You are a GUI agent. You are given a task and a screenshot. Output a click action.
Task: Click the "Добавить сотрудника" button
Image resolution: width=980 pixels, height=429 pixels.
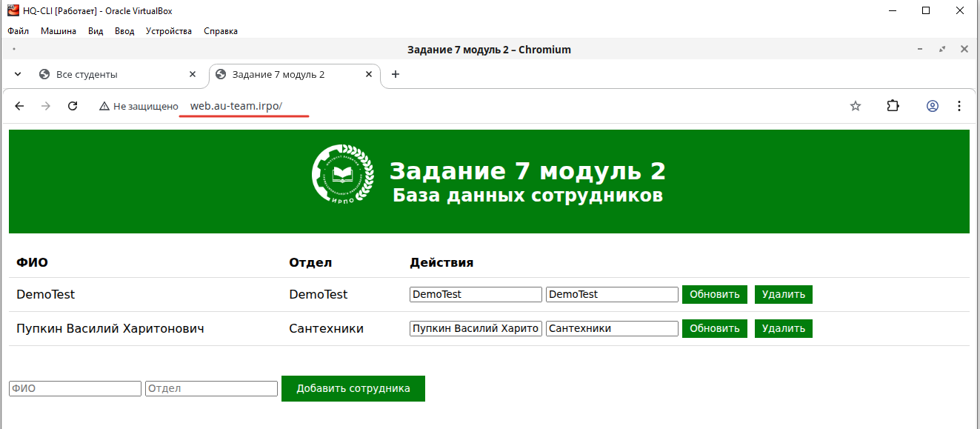353,388
